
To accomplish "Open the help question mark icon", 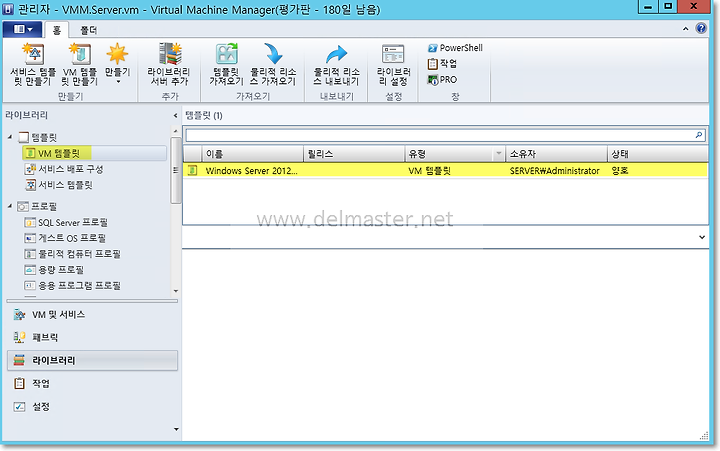I will 701,28.
